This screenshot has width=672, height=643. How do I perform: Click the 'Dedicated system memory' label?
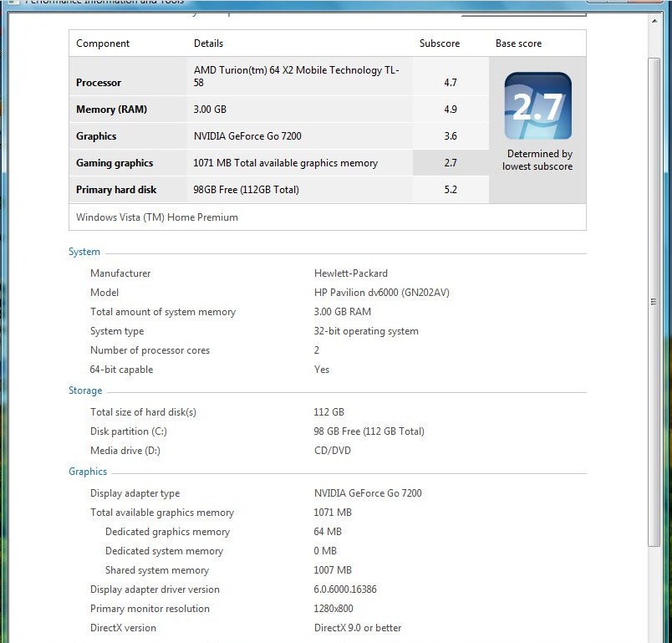[x=164, y=551]
